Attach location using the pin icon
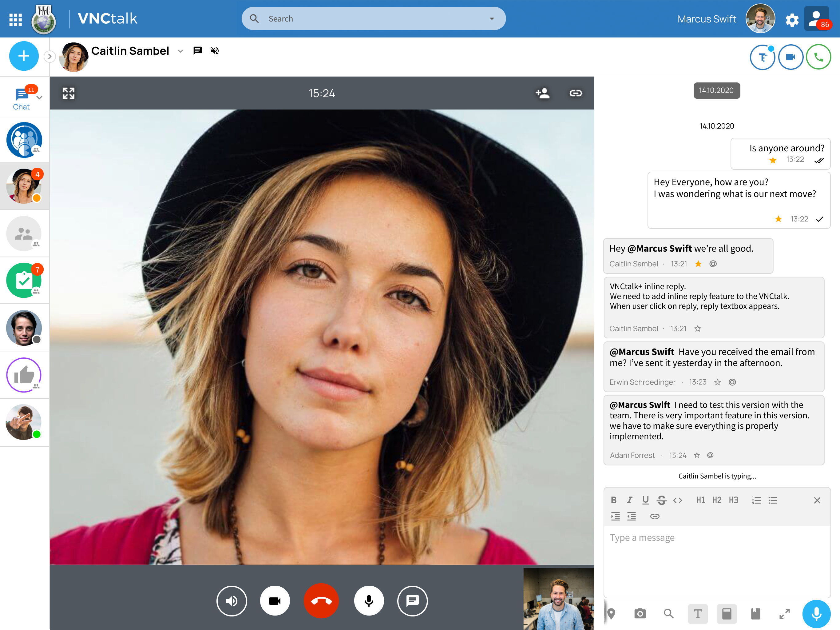The height and width of the screenshot is (630, 840). tap(611, 613)
